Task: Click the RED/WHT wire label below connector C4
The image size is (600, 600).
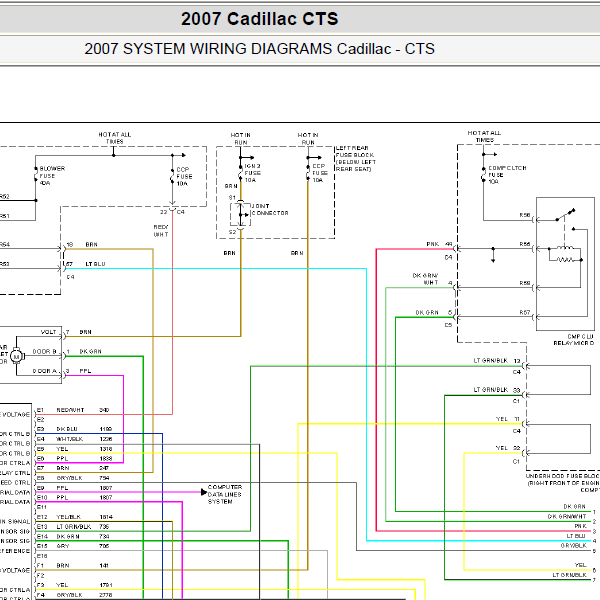Action: point(161,230)
